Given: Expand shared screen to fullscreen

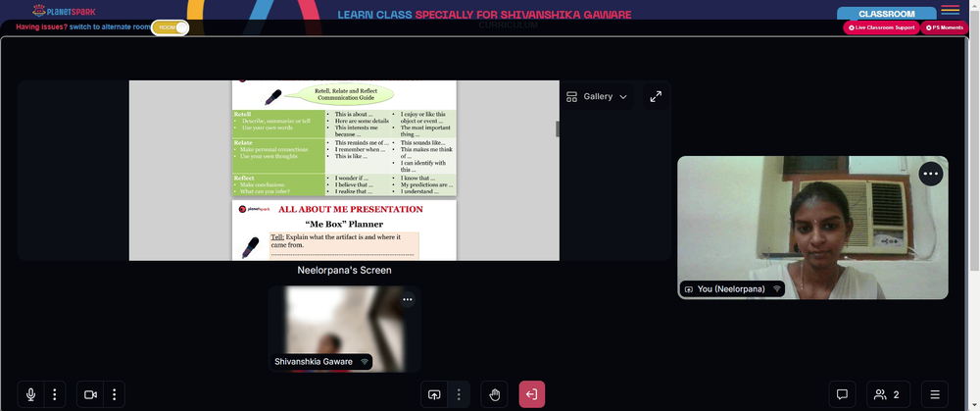Looking at the screenshot, I should pyautogui.click(x=656, y=97).
